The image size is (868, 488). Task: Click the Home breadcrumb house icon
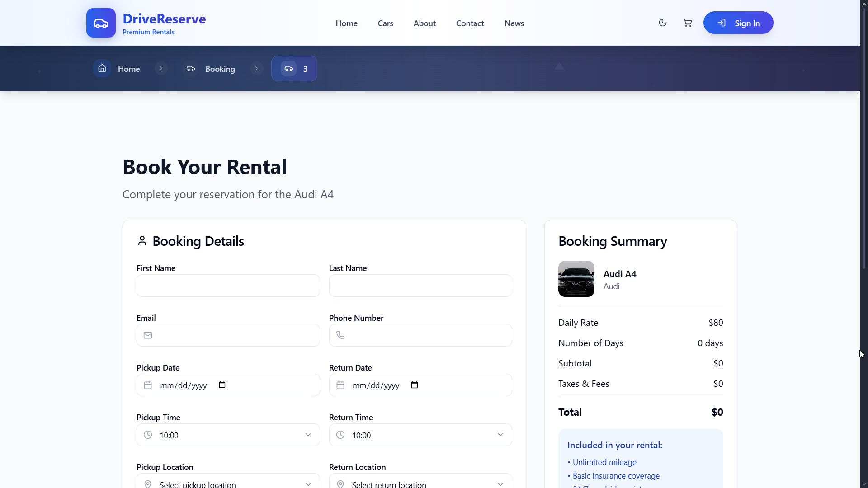pos(102,68)
